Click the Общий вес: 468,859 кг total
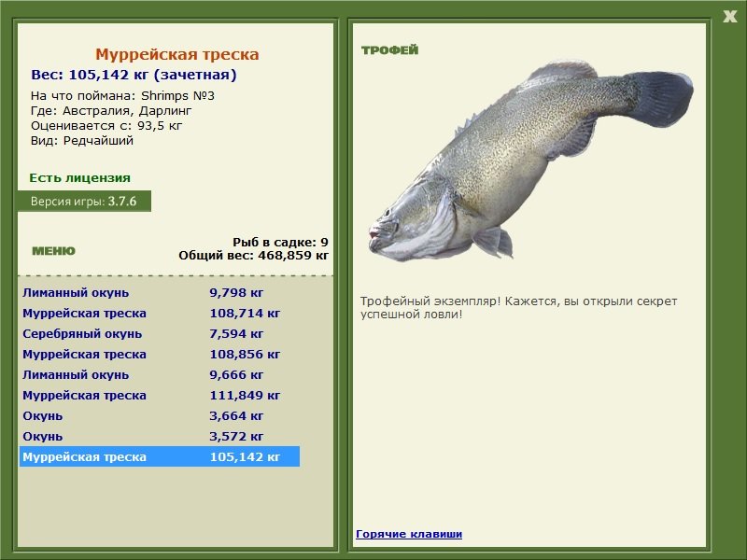This screenshot has width=747, height=560. point(253,255)
